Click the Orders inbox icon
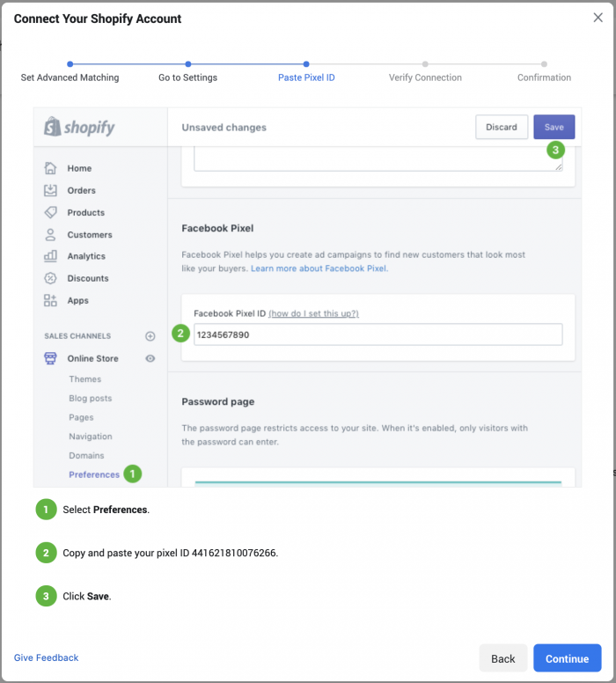Screen dimensions: 616x683 coord(50,190)
